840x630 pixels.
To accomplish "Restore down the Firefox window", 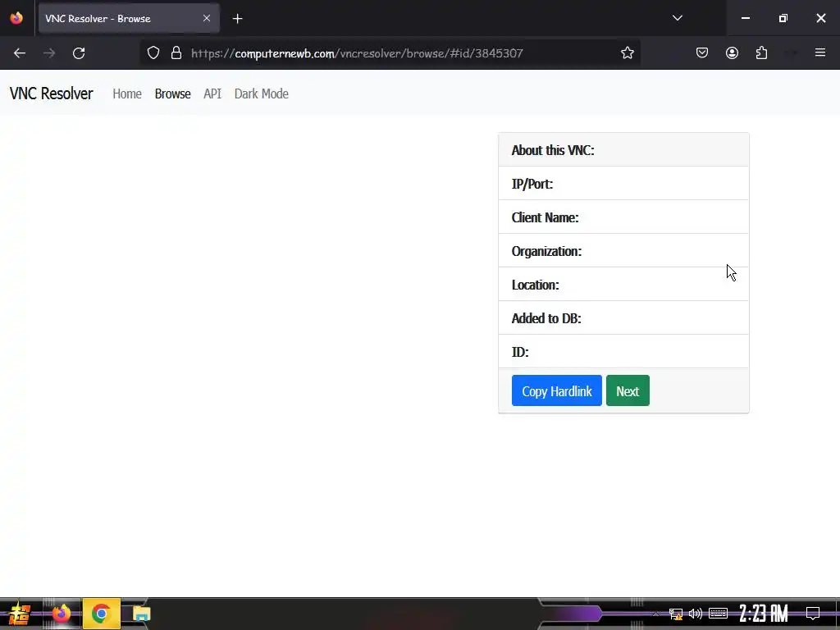I will point(783,18).
